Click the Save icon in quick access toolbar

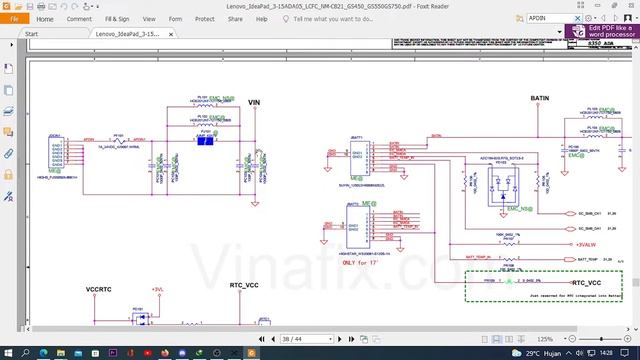coord(30,7)
